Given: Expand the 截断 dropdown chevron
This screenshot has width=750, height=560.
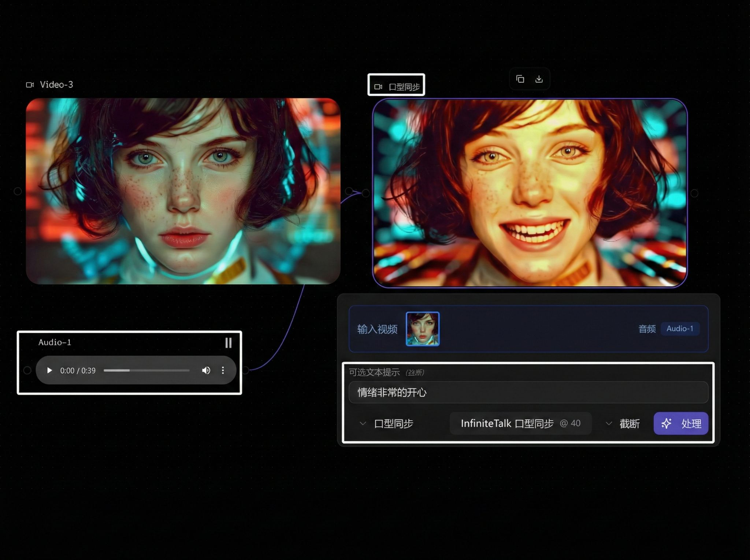Looking at the screenshot, I should pyautogui.click(x=609, y=424).
